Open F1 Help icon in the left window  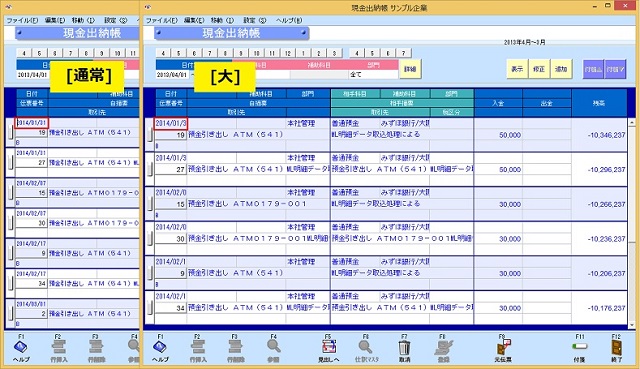tap(21, 347)
